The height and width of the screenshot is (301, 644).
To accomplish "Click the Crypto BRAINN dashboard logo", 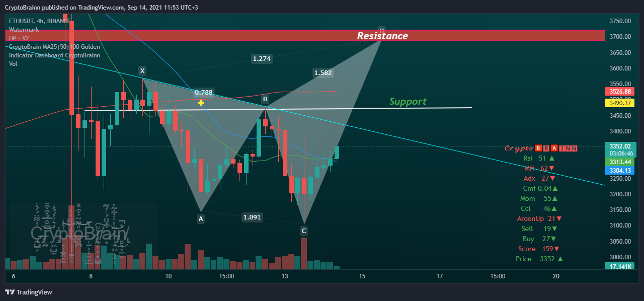I will pyautogui.click(x=541, y=148).
